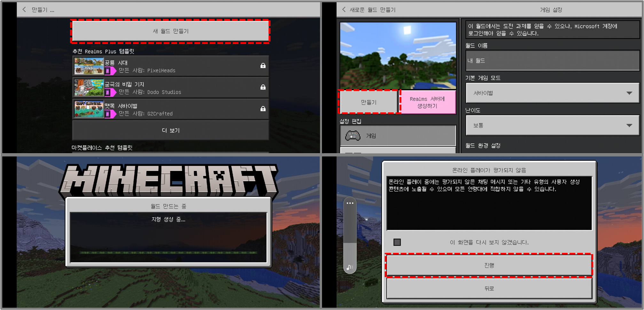Click 만들기 button to create world
Screen dimensions: 644x310
point(368,102)
